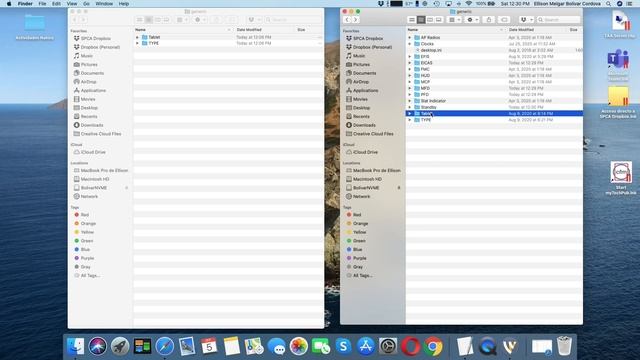The height and width of the screenshot is (360, 640).
Task: Open the Help menu
Action: [124, 4]
